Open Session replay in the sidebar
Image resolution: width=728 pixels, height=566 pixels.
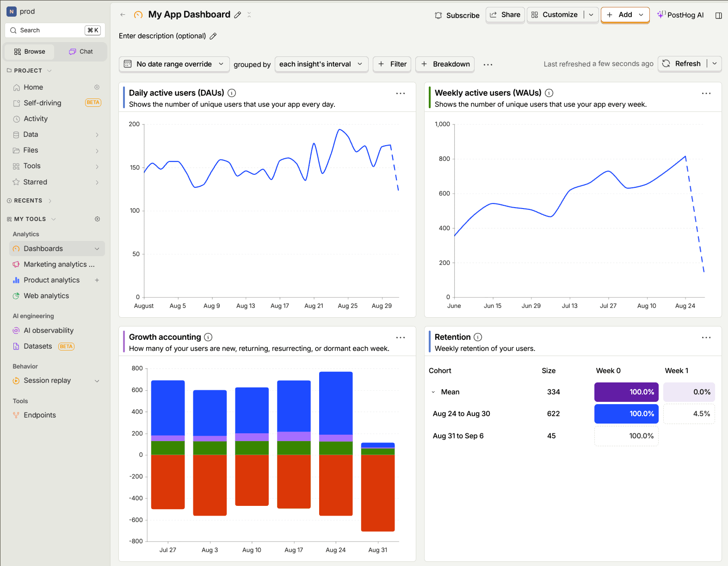click(47, 381)
